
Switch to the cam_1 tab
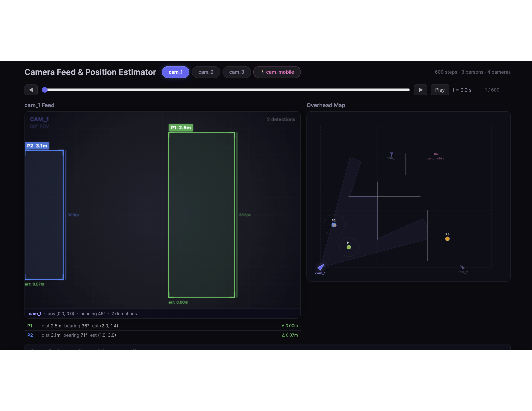(175, 72)
